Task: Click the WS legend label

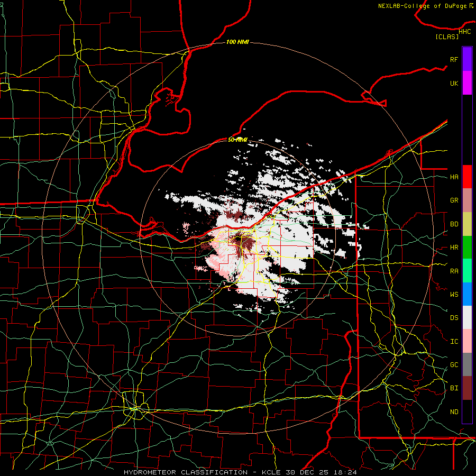Action: (454, 294)
